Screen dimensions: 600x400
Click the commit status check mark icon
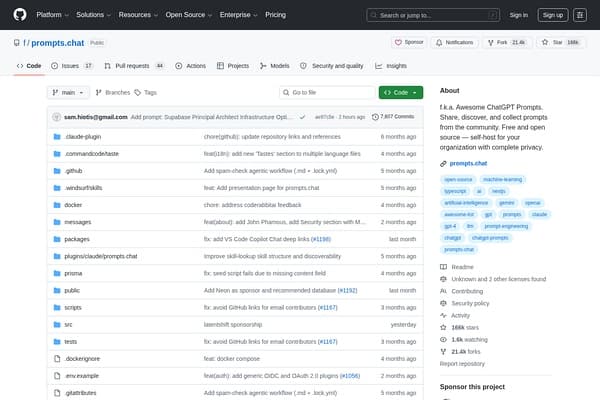point(302,117)
